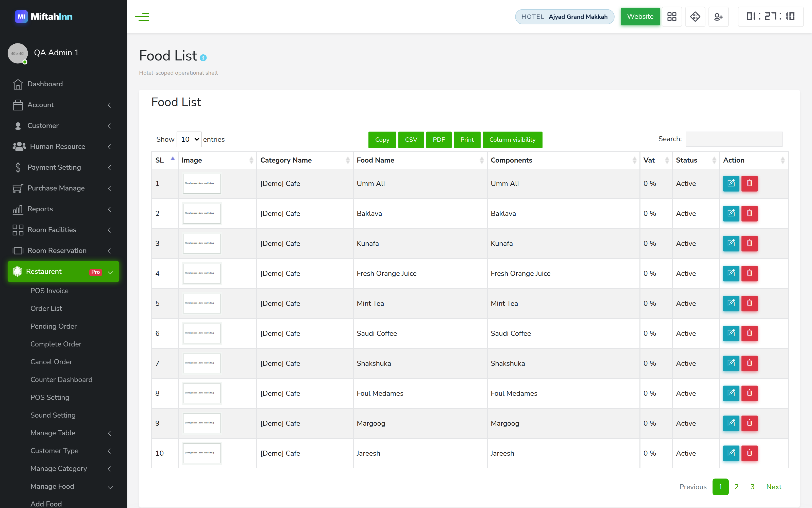Open Pending Order menu item

53,327
